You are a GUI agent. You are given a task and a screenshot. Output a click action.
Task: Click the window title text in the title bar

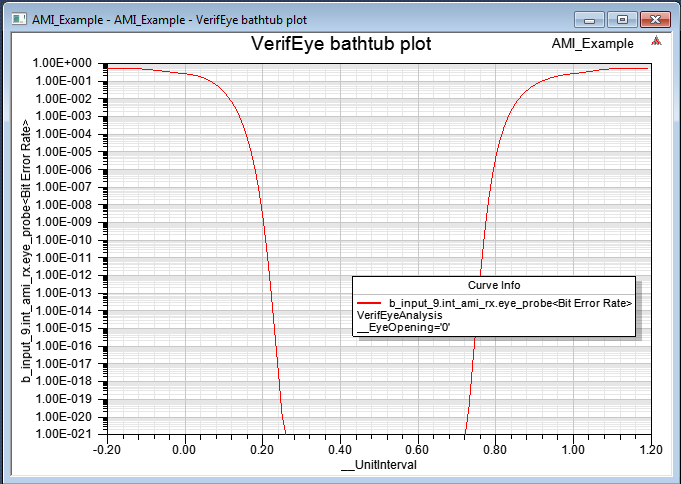coord(169,20)
